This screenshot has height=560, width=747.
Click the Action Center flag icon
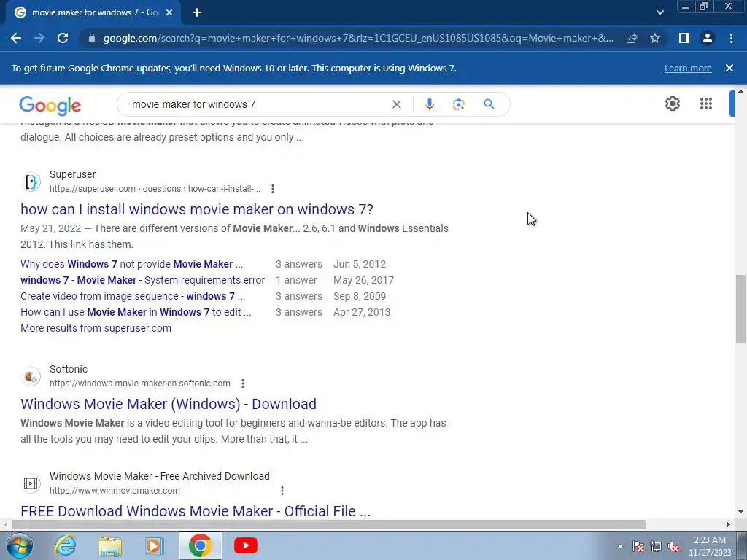638,547
